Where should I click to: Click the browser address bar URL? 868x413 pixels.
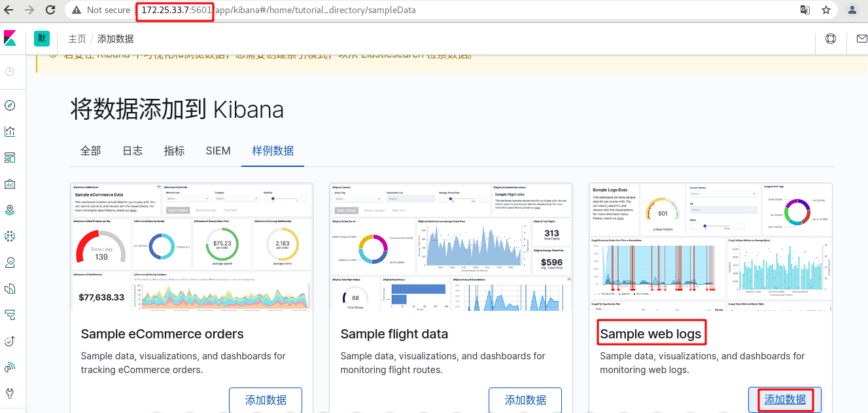click(278, 10)
